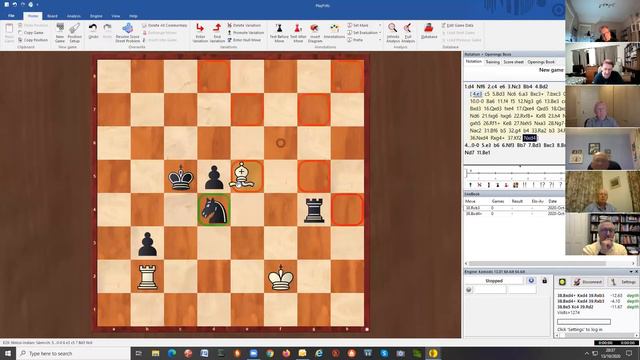Save icon in quick access toolbar
This screenshot has width=640, height=360.
tap(7, 4)
